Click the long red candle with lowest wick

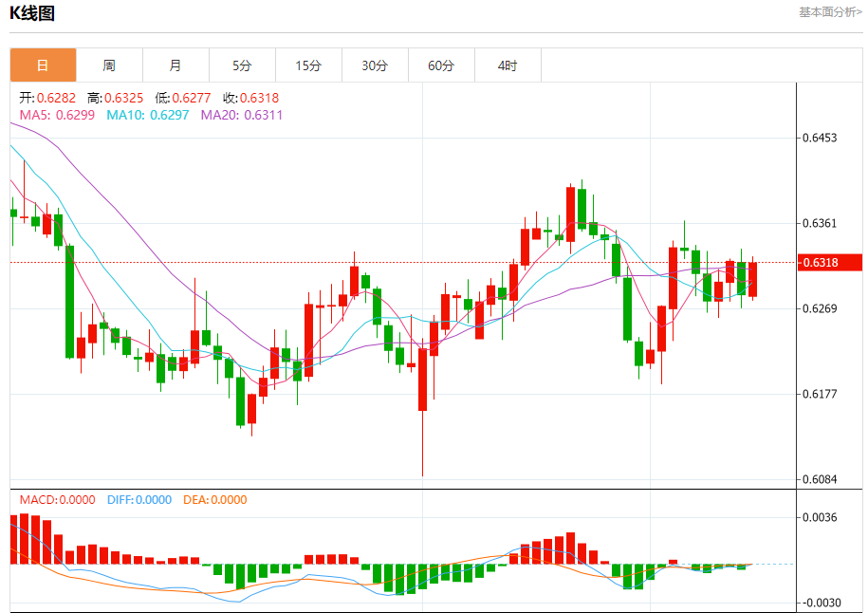(x=422, y=380)
